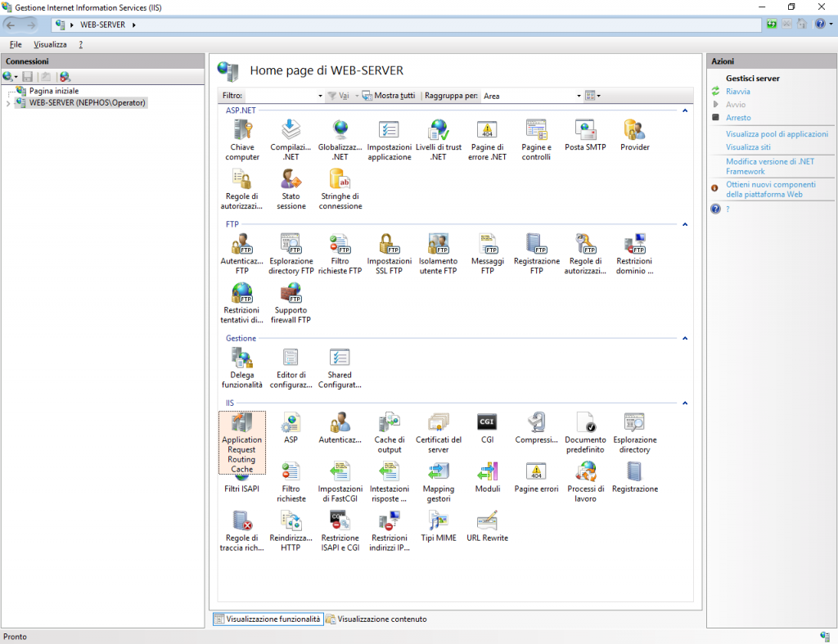Switch to Visualizzazione funzionalità tab

click(x=268, y=619)
